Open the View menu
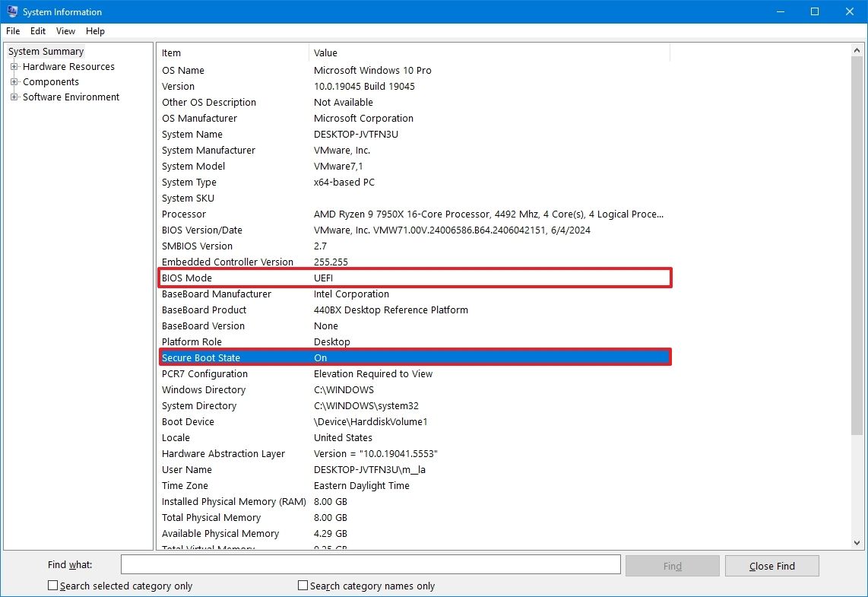This screenshot has width=868, height=597. [x=65, y=31]
